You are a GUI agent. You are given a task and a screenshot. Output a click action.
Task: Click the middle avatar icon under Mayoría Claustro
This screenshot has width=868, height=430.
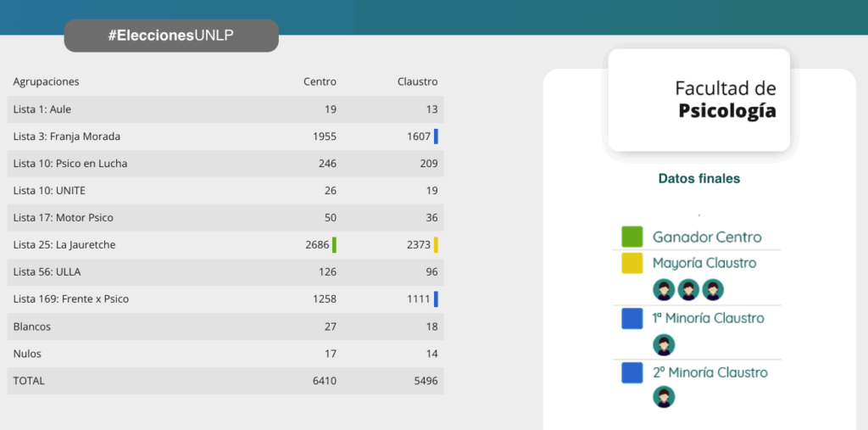[x=688, y=290]
